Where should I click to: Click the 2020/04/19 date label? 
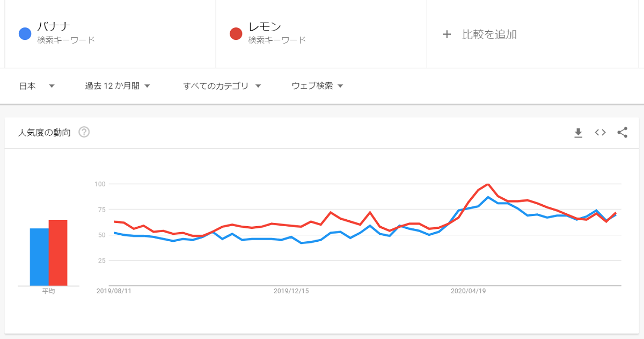pos(468,291)
